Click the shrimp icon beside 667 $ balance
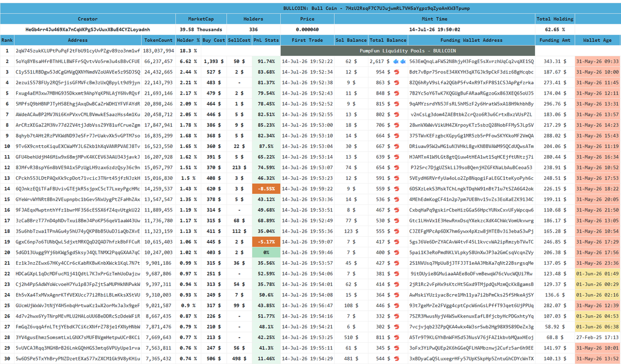 pyautogui.click(x=396, y=146)
